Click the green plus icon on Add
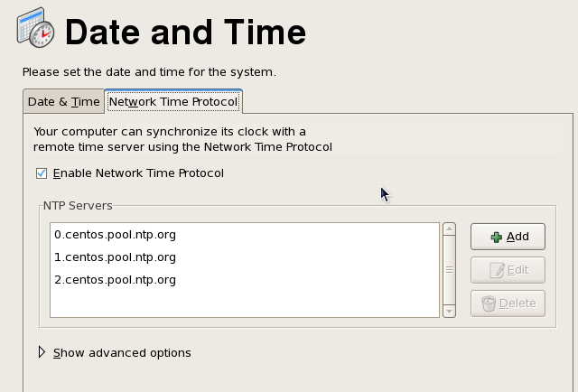578x392 pixels. [496, 238]
